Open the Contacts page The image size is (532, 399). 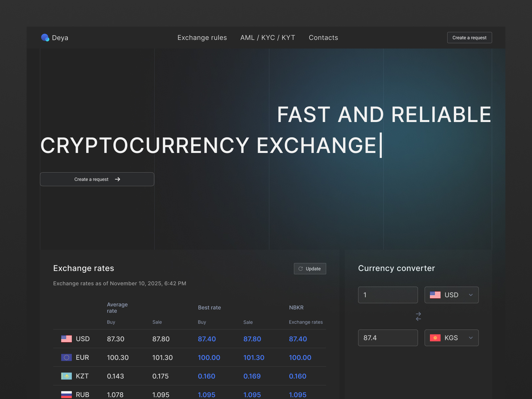pyautogui.click(x=323, y=38)
